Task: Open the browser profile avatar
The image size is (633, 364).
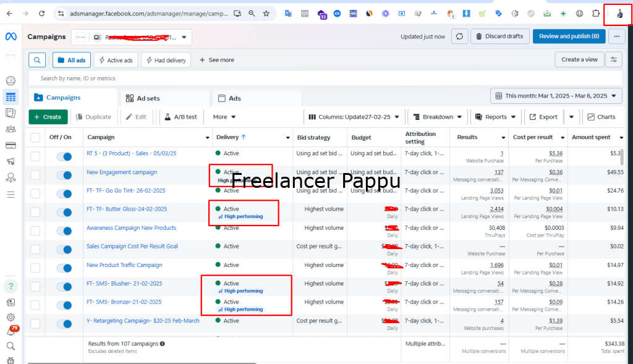Action: point(619,14)
